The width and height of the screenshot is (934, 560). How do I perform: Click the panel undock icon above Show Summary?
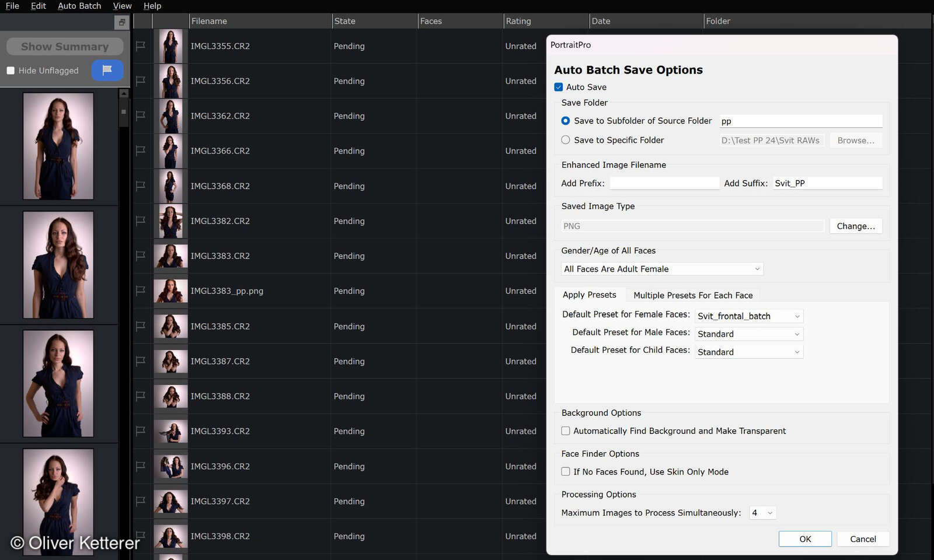click(x=121, y=22)
